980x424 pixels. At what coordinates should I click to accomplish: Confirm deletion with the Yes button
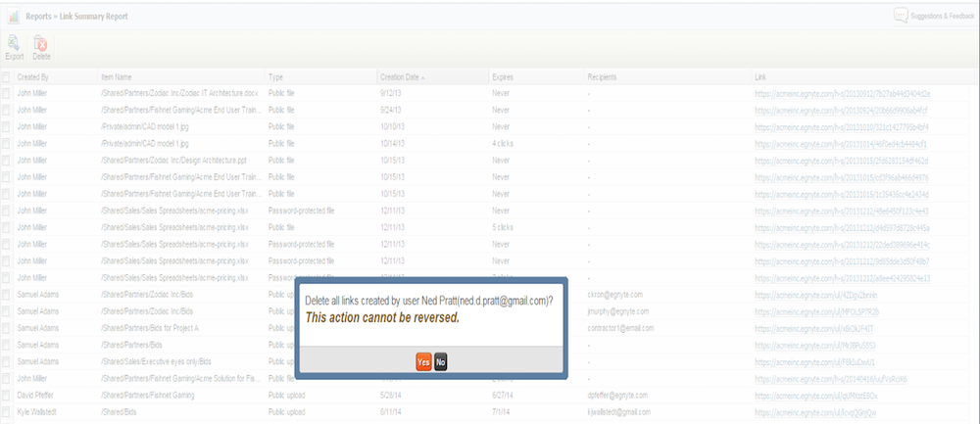[423, 361]
